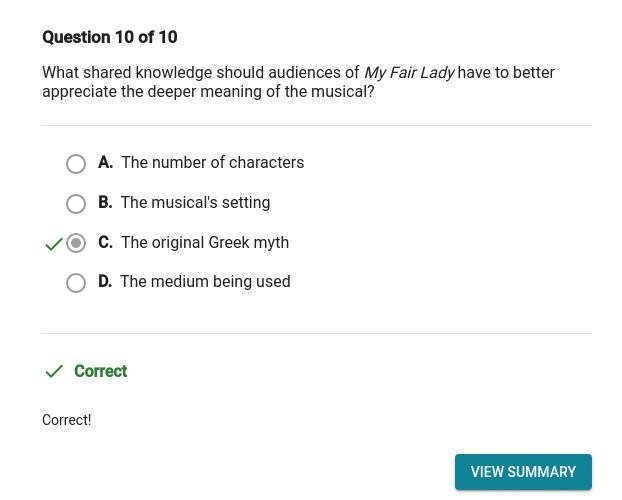
Task: Click the bold letter B. label
Action: pos(105,203)
